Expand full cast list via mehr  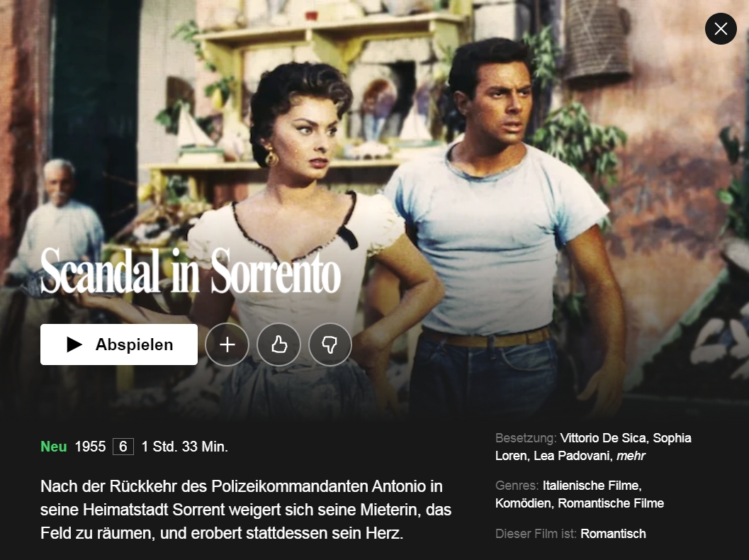[631, 456]
